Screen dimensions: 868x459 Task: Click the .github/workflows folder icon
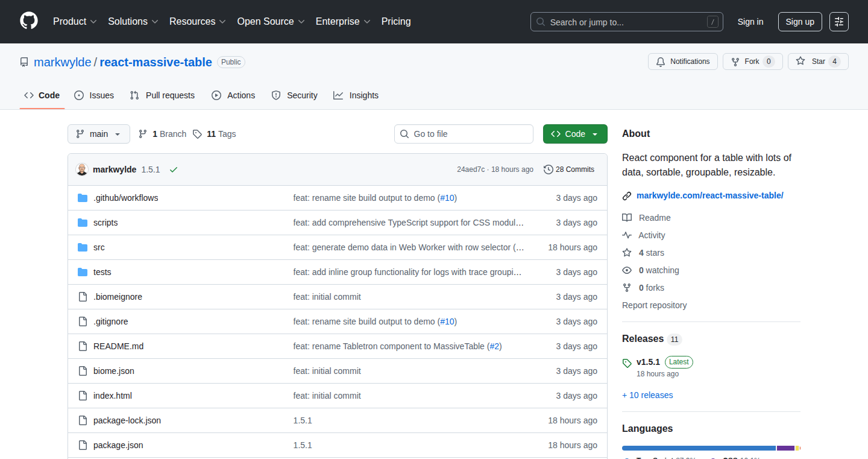click(83, 198)
